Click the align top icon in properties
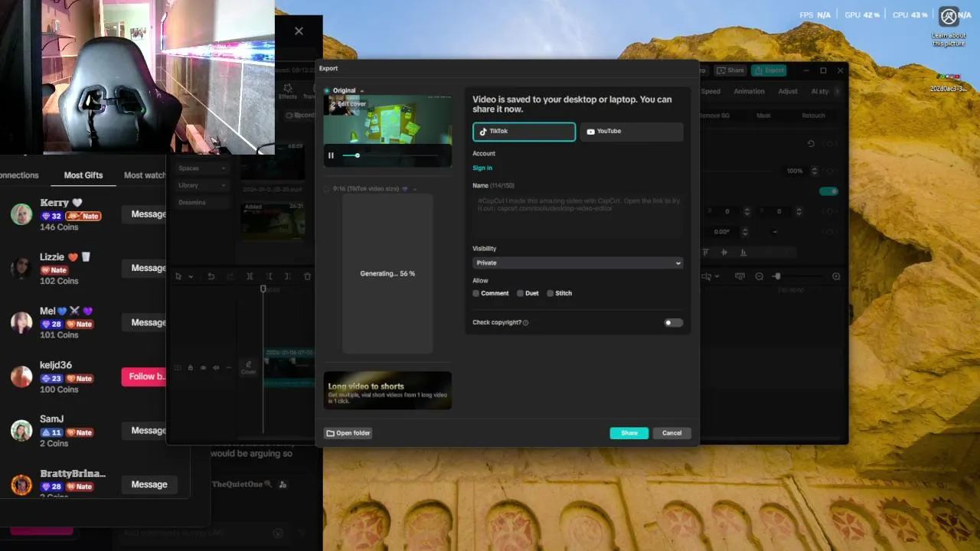 pyautogui.click(x=705, y=253)
